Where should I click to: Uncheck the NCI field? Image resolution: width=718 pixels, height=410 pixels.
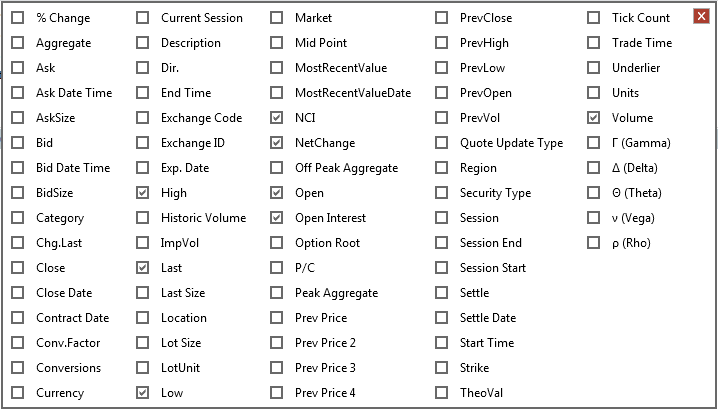(x=277, y=118)
